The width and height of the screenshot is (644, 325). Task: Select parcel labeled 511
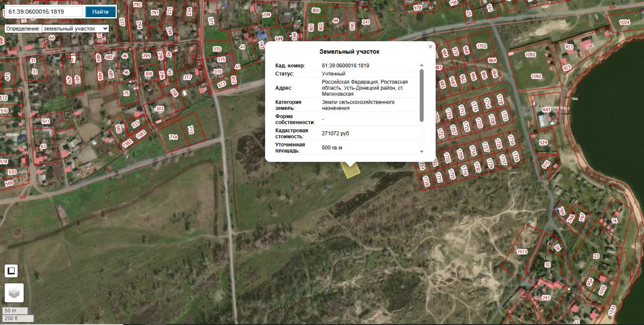(46, 121)
